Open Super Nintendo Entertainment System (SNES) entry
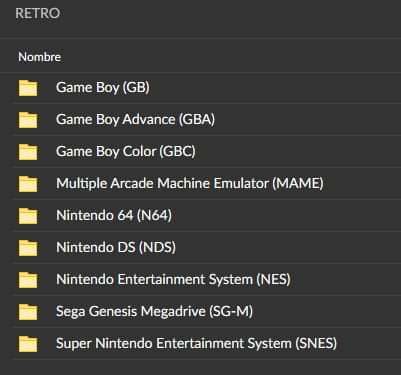 click(196, 344)
